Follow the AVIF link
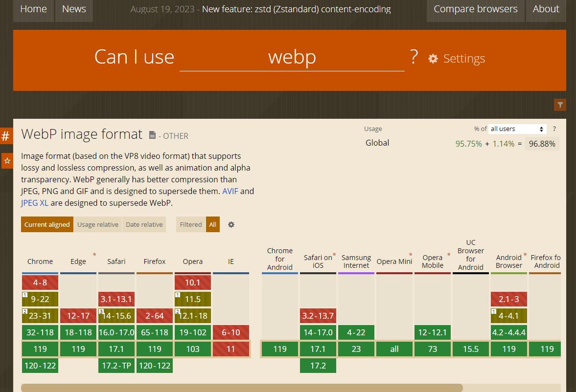Image resolution: width=576 pixels, height=392 pixels. point(230,191)
